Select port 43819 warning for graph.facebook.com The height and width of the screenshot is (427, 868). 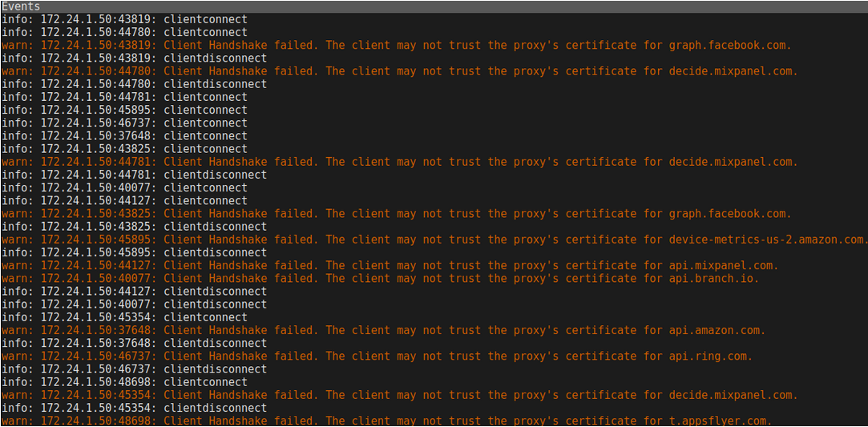(x=397, y=46)
